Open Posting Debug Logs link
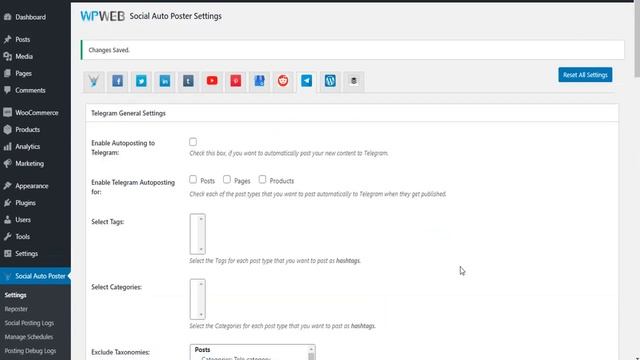 (30, 351)
